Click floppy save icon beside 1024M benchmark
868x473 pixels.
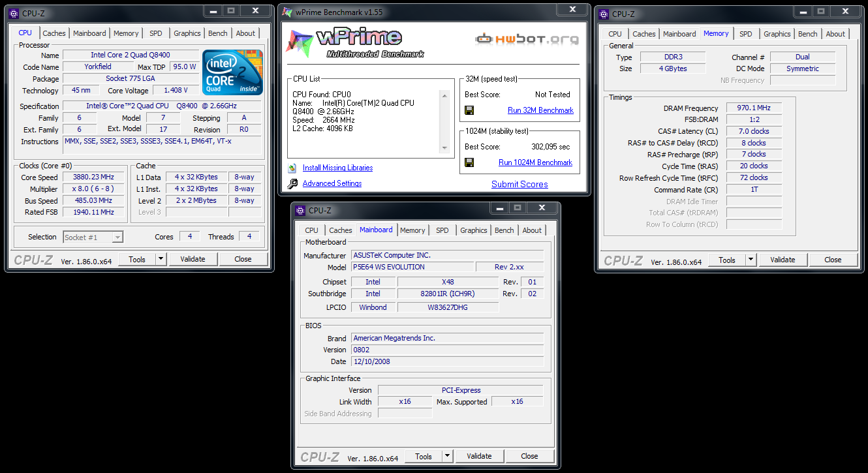469,162
